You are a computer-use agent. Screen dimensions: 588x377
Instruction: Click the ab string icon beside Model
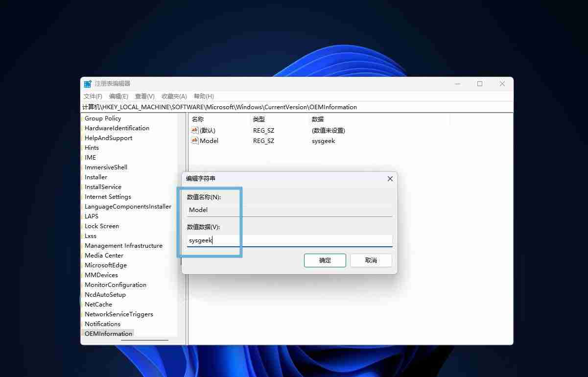tap(194, 141)
